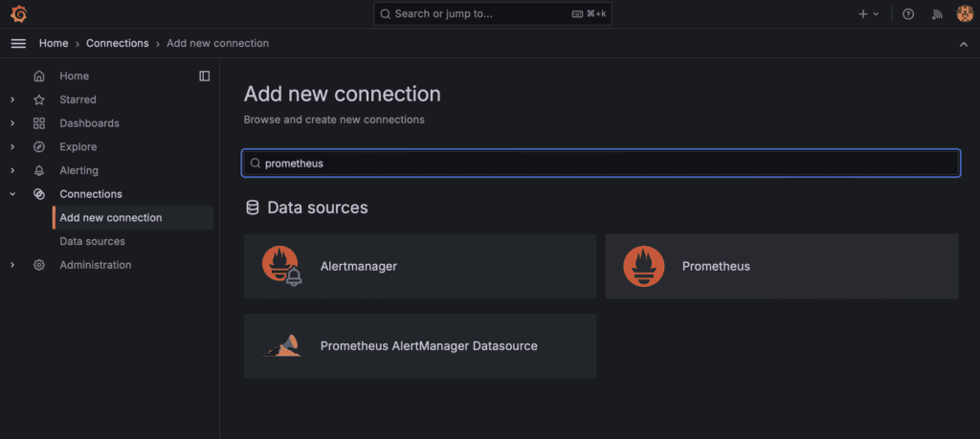Open the user profile avatar
980x439 pixels.
point(965,13)
